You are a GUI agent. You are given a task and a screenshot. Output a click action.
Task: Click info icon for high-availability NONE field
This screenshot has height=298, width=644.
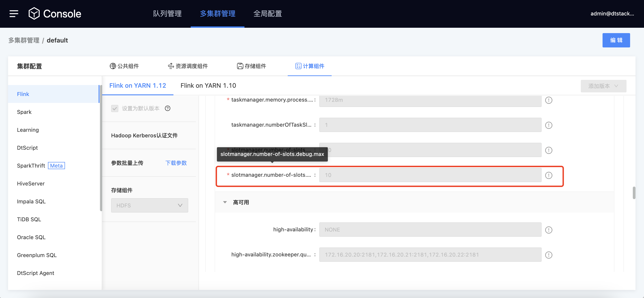[x=549, y=230]
